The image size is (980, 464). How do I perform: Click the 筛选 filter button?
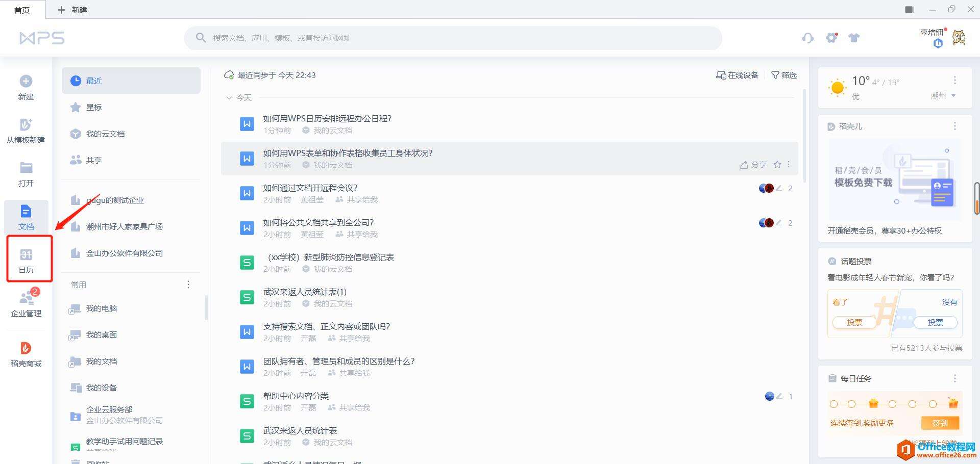click(784, 75)
